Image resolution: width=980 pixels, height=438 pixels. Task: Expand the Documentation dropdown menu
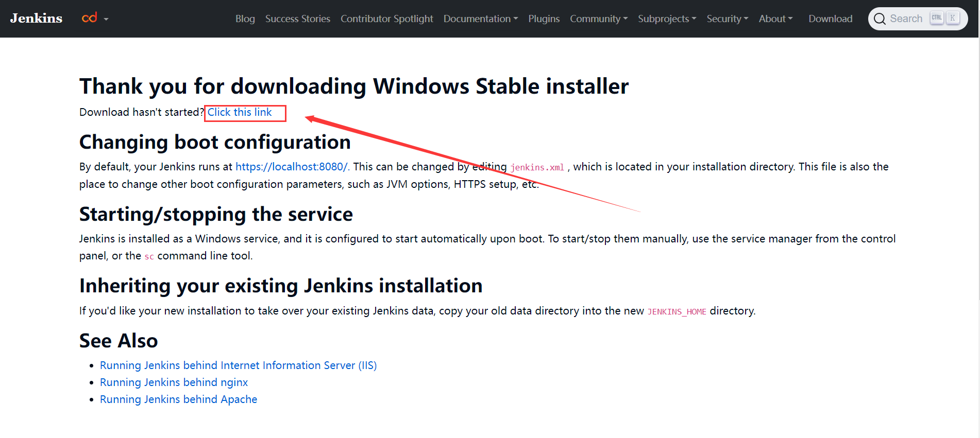(x=481, y=19)
